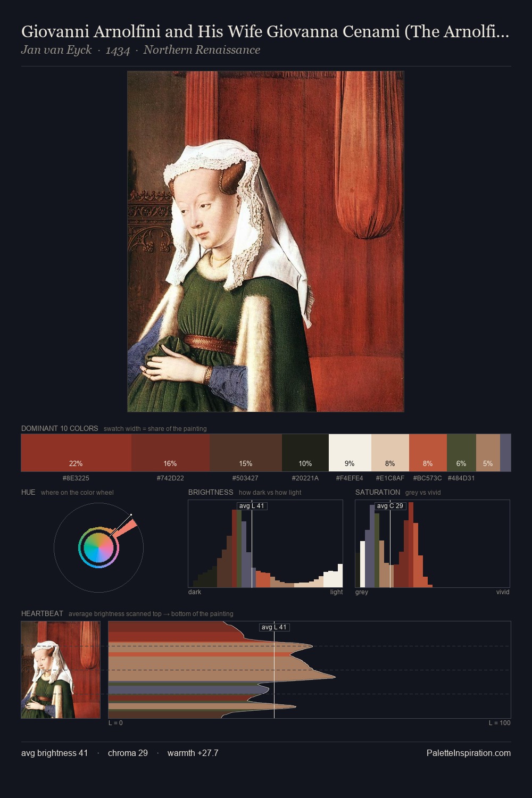Click the BRIGHTNESS section heading

(x=211, y=492)
